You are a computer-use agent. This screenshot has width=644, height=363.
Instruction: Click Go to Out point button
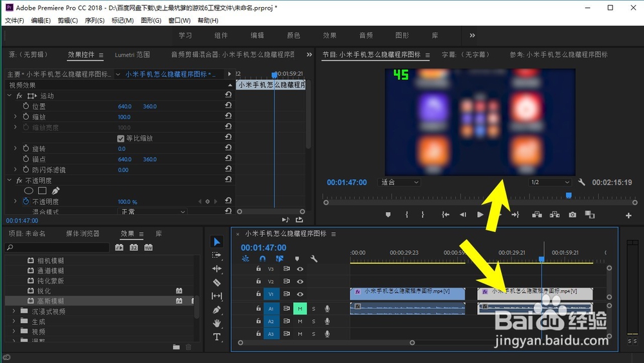515,215
